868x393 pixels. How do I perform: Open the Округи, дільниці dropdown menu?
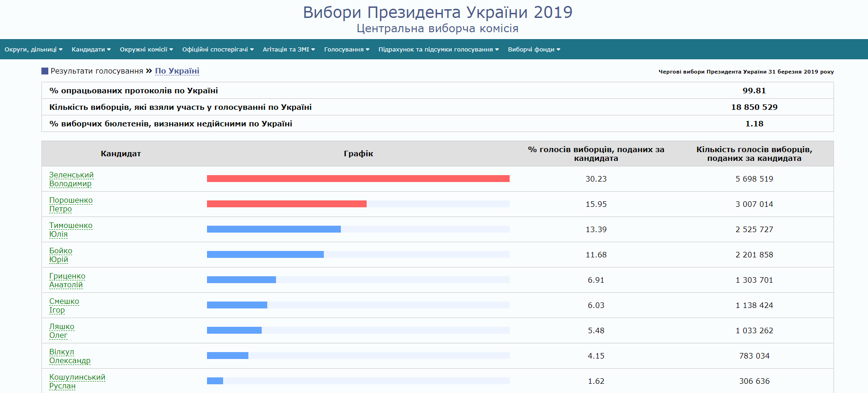[x=33, y=50]
